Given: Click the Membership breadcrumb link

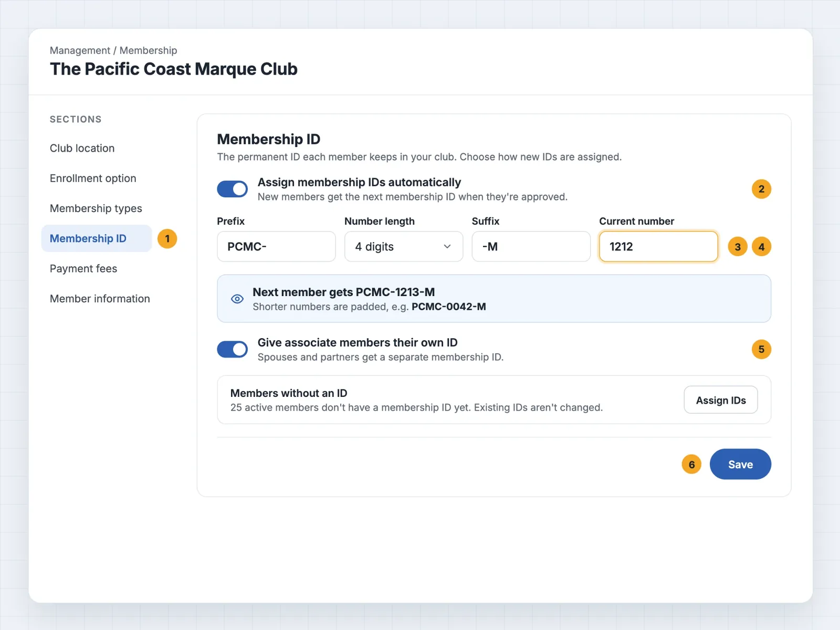Looking at the screenshot, I should (149, 50).
